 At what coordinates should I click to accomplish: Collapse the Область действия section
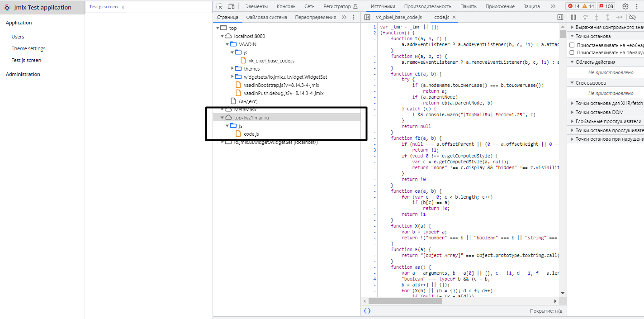click(606, 62)
